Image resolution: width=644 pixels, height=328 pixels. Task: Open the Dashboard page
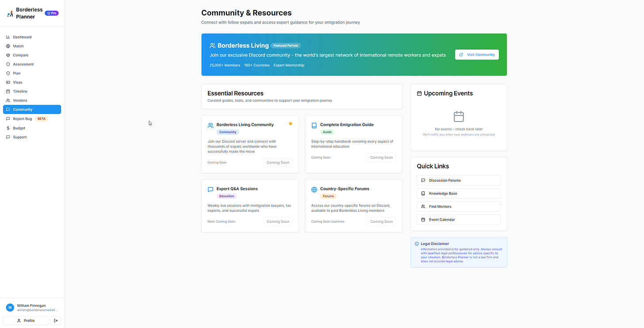(32, 37)
